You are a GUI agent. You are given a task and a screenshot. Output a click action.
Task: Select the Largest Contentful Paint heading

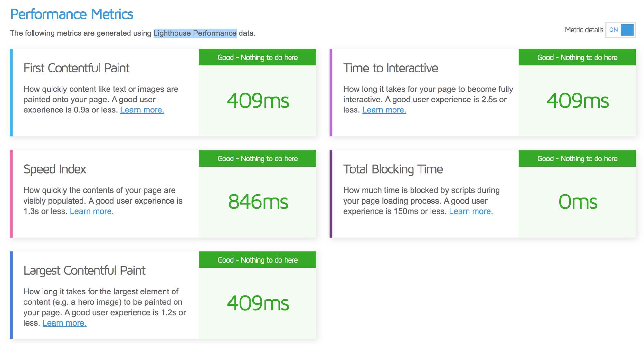tap(84, 271)
